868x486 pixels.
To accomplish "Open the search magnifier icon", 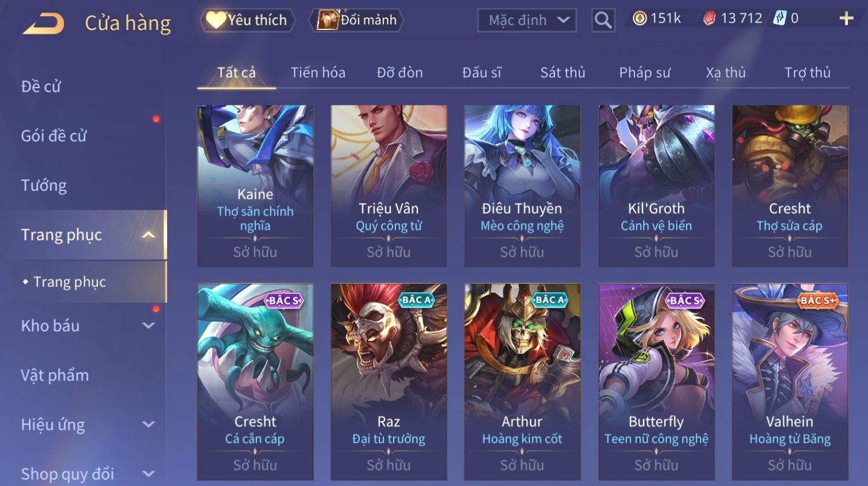I will pyautogui.click(x=603, y=20).
